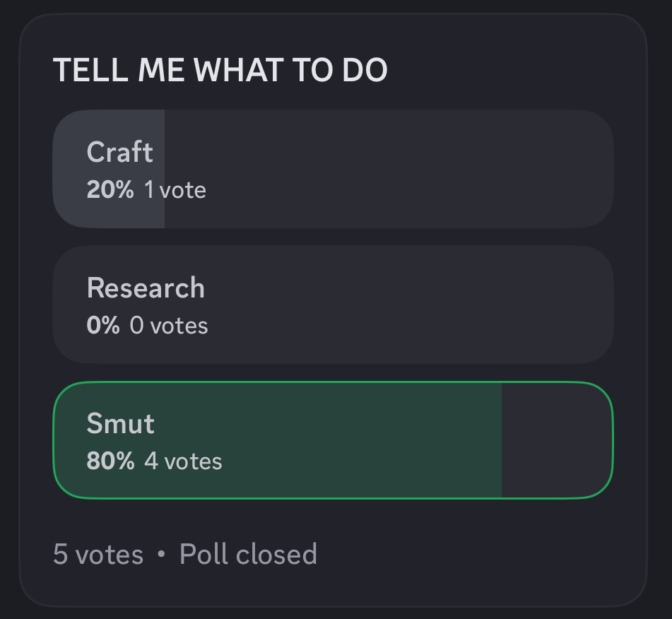Click the grey filled bar of Craft
The height and width of the screenshot is (619, 672).
click(109, 168)
